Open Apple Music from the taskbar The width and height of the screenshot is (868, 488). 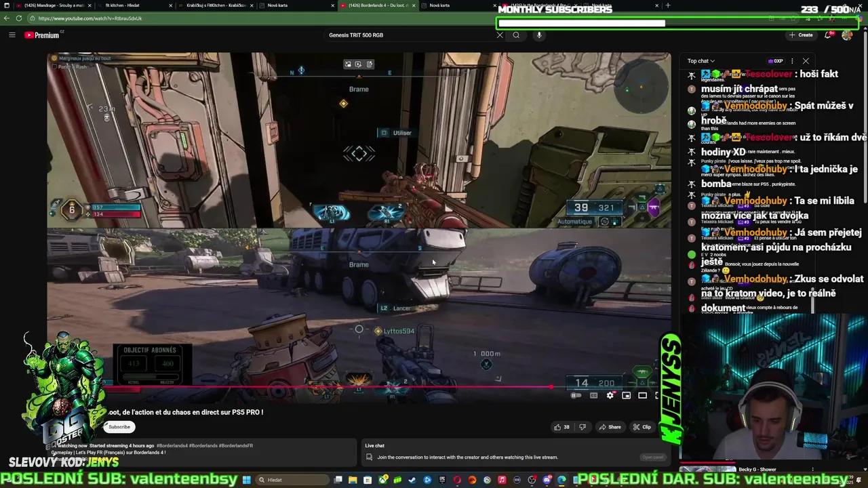[x=502, y=480]
